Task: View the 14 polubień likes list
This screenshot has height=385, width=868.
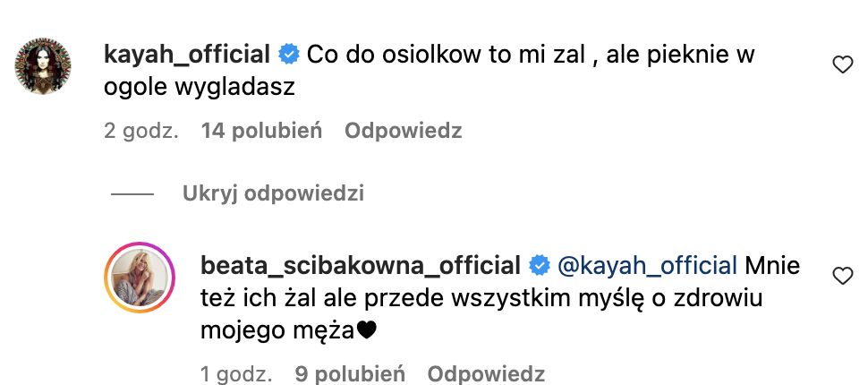Action: coord(261,131)
